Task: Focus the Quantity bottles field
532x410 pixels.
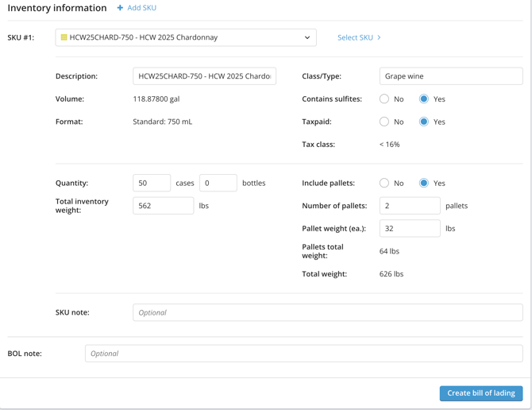Action: coord(218,183)
